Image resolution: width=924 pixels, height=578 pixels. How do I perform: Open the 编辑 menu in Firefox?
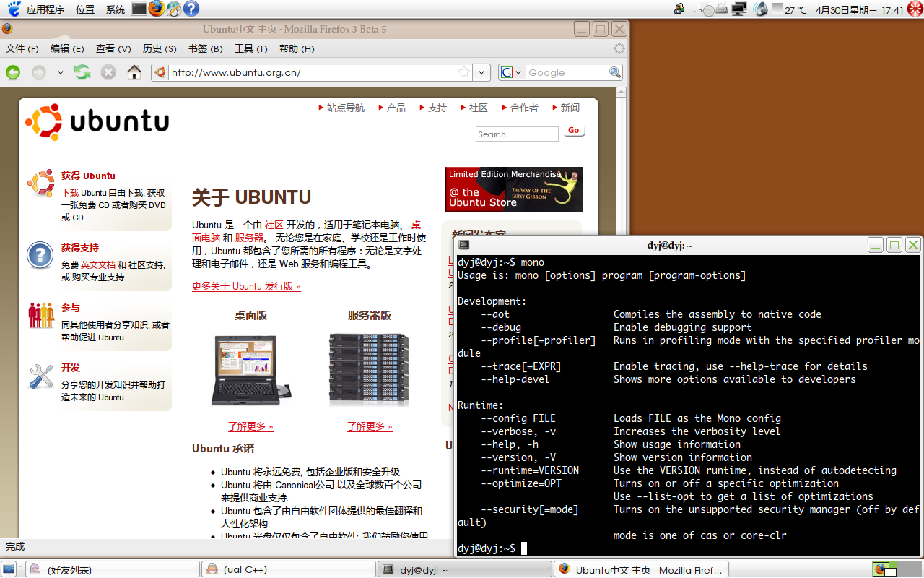pyautogui.click(x=67, y=48)
